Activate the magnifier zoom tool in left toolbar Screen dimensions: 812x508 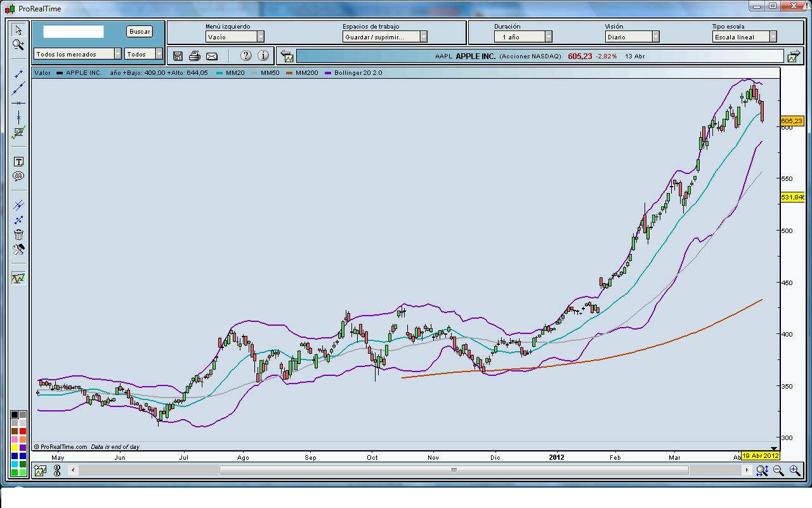click(x=18, y=45)
